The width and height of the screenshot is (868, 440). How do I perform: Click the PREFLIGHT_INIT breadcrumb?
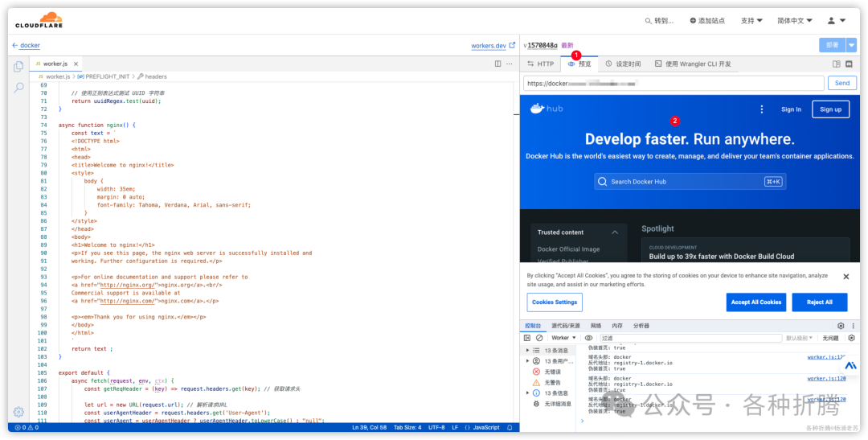pos(103,76)
